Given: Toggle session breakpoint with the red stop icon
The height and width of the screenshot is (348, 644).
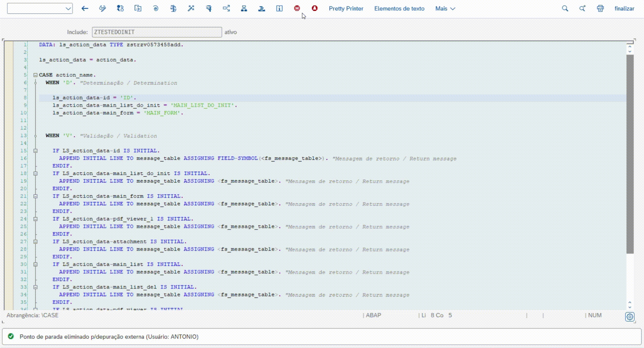Looking at the screenshot, I should click(x=297, y=8).
